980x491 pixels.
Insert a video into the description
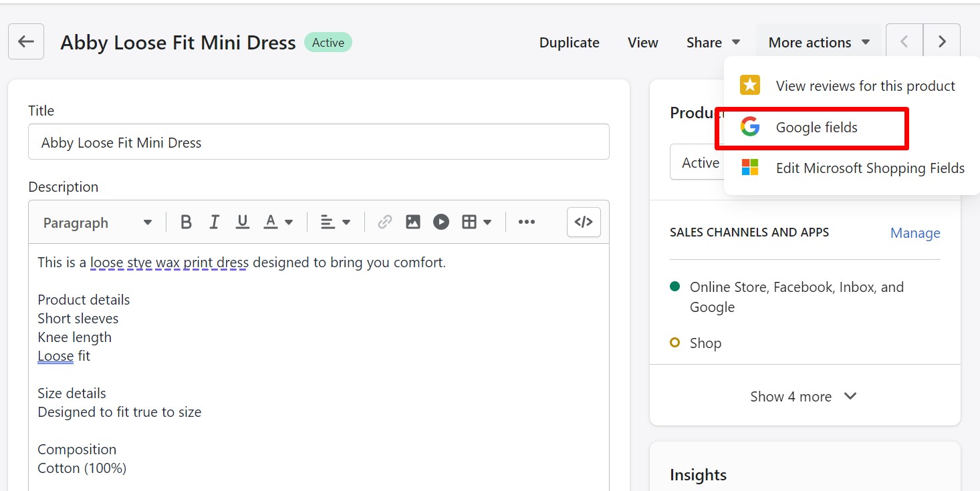coord(441,222)
